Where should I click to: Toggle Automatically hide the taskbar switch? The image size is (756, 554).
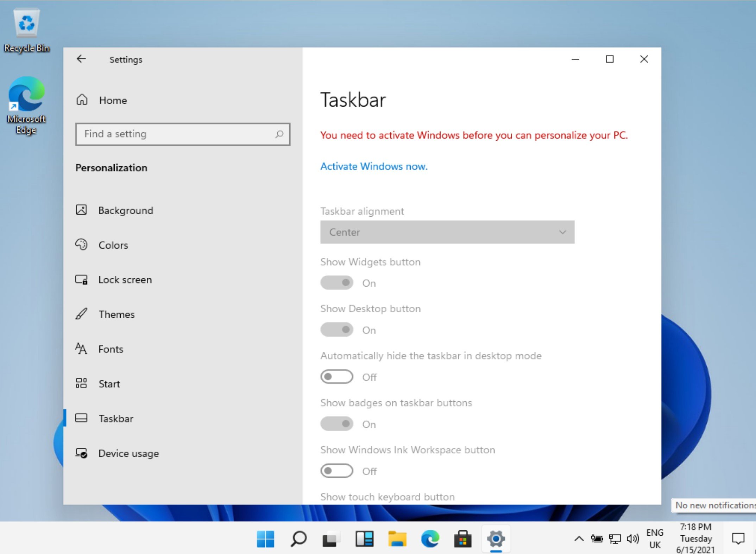[x=337, y=377]
